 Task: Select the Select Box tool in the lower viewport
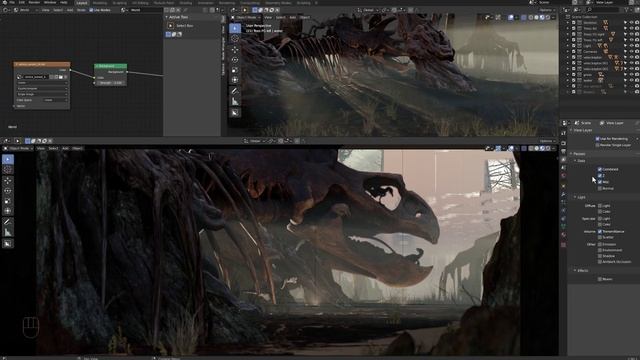[8, 159]
